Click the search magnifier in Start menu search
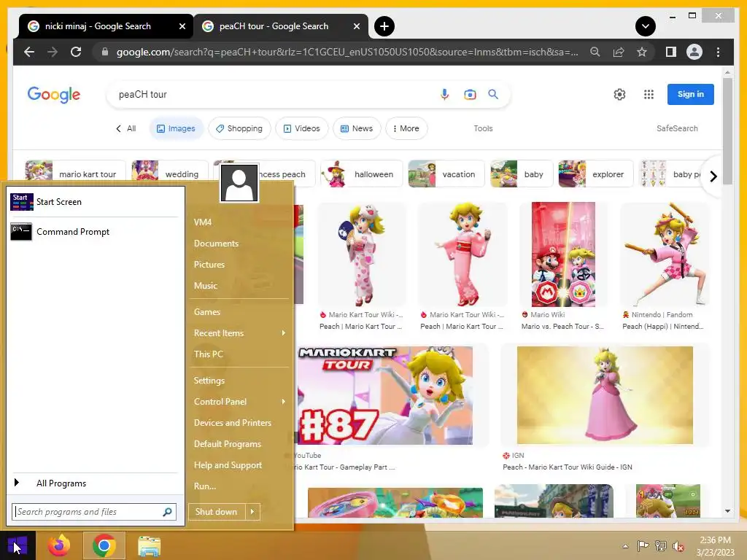The image size is (747, 560). 167,512
